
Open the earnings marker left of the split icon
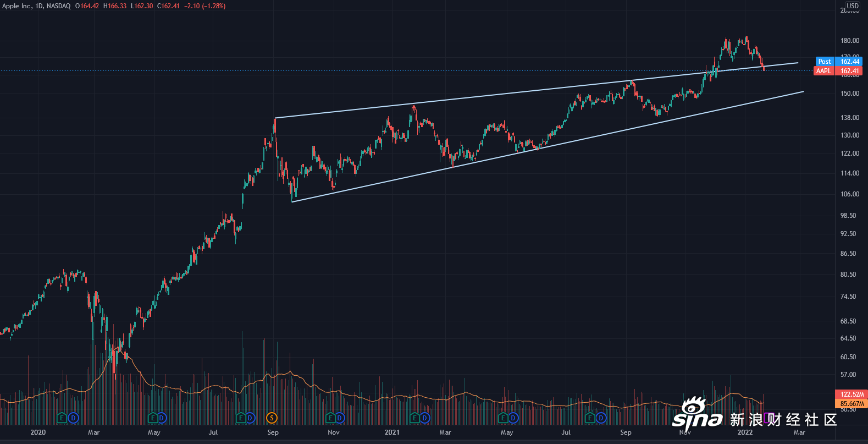[x=241, y=418]
